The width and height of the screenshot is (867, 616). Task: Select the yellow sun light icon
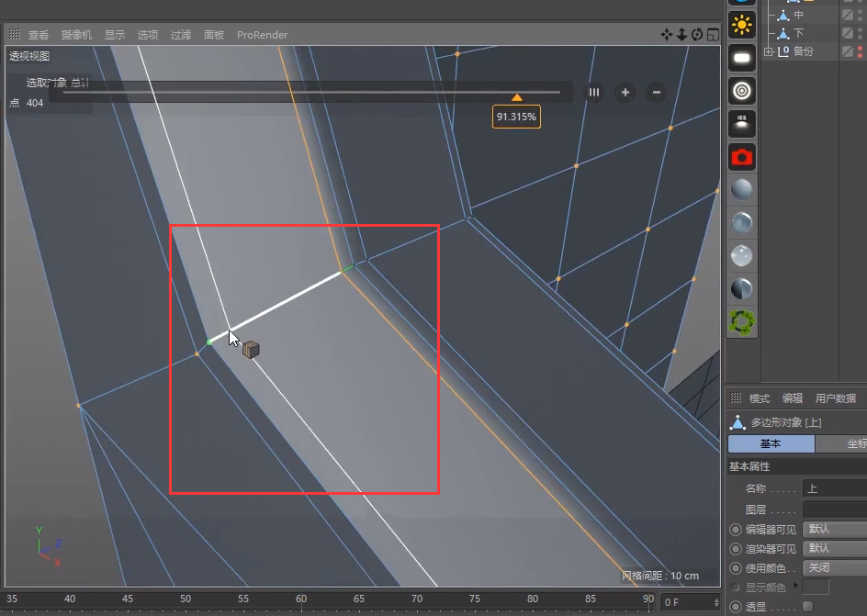pos(741,25)
